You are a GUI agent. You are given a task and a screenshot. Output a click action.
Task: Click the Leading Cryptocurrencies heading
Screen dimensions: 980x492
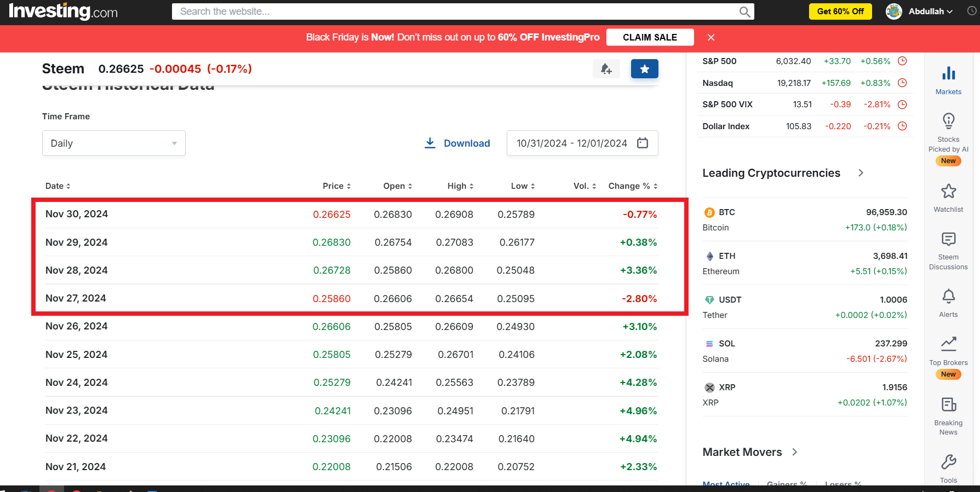tap(771, 173)
